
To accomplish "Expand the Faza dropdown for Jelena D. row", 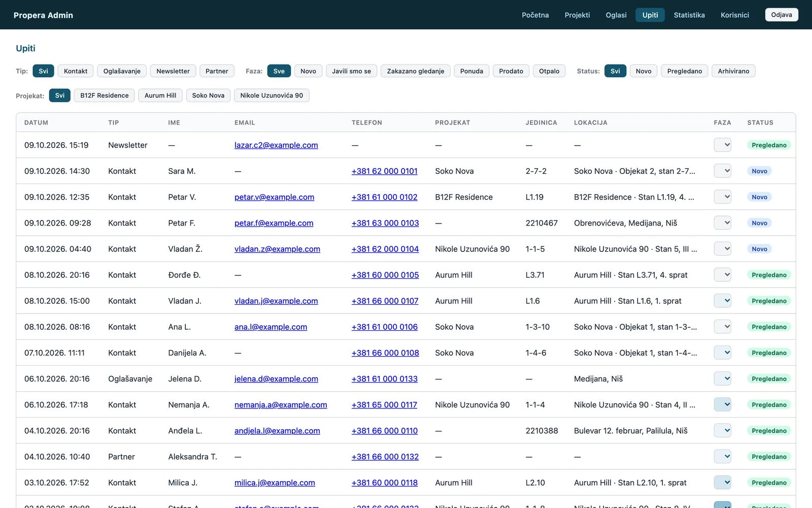I will tap(722, 378).
